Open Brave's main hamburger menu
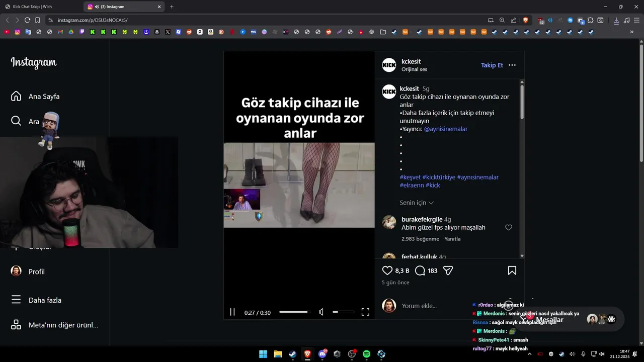 click(x=637, y=20)
